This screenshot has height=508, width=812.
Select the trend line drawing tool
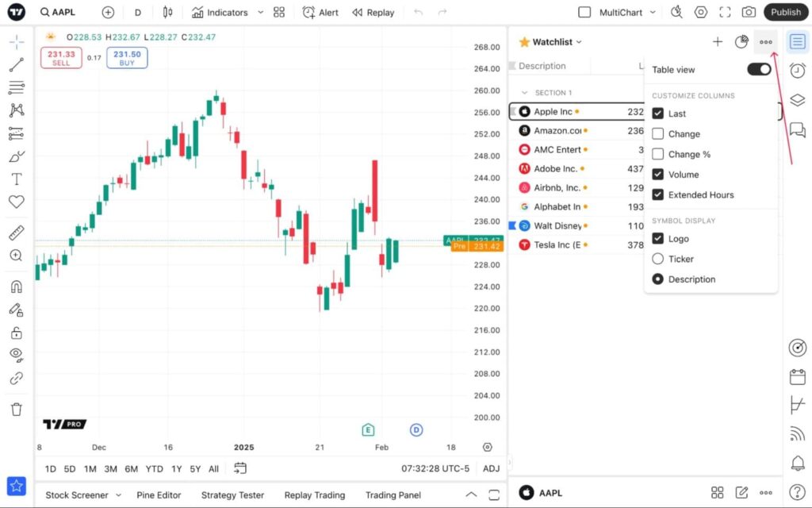[x=16, y=64]
